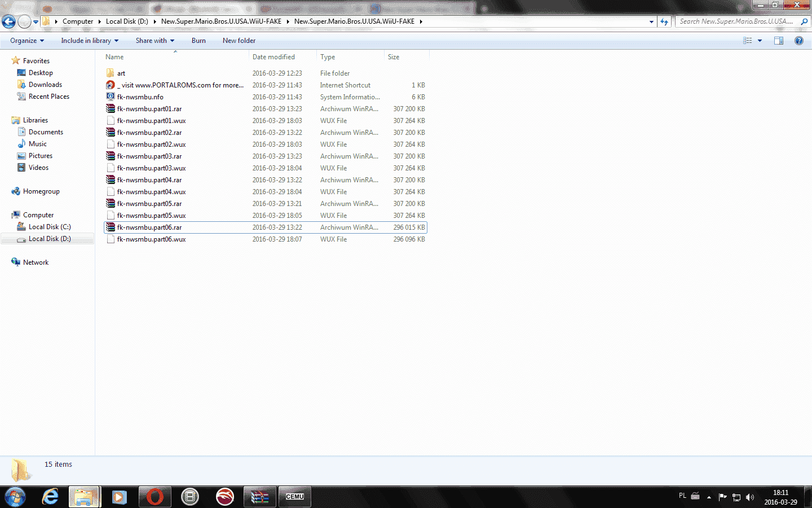Launch Internet Explorer from the taskbar
Screen dimensions: 812x508
pyautogui.click(x=50, y=497)
